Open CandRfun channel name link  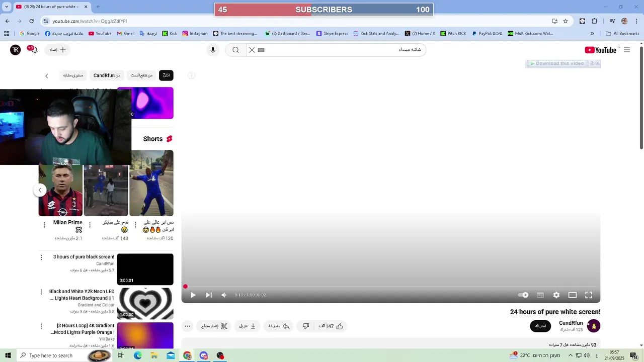point(571,323)
